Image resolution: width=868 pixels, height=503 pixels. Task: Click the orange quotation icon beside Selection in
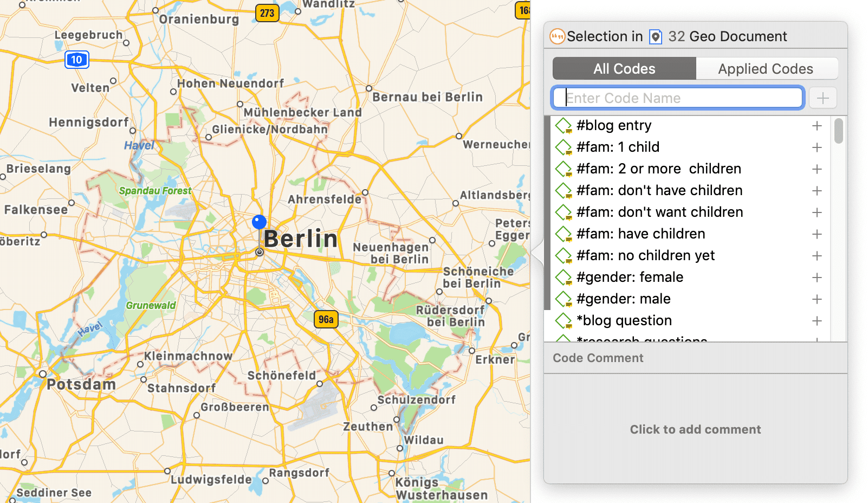tap(557, 36)
